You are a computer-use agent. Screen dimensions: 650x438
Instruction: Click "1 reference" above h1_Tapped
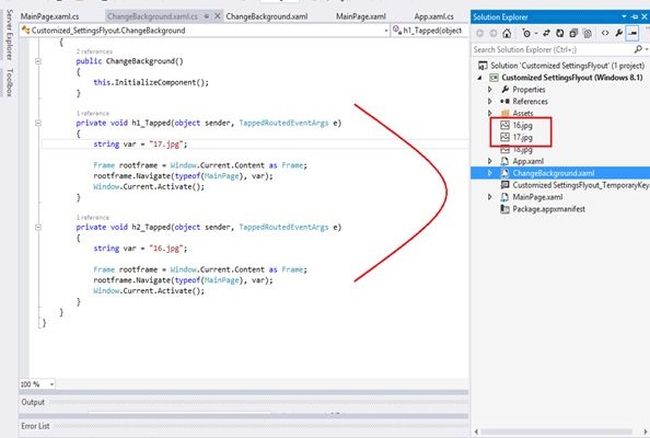tap(92, 113)
